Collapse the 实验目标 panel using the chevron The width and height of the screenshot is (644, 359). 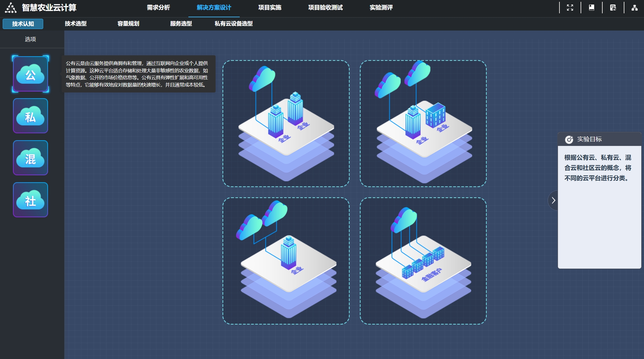553,200
